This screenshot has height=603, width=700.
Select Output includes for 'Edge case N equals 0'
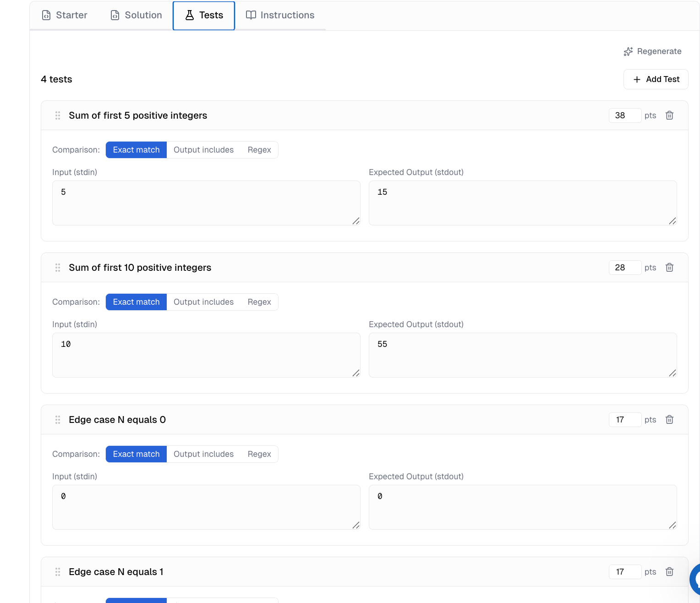click(x=203, y=454)
